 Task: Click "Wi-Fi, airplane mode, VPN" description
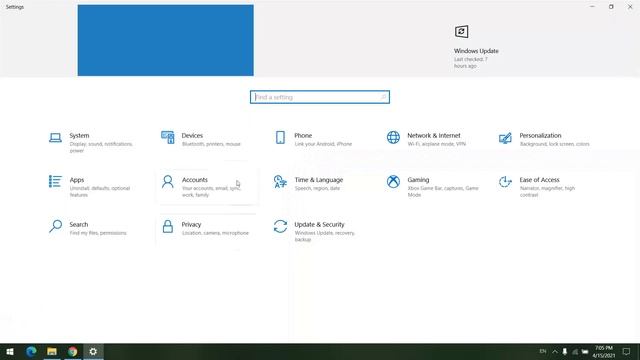436,144
